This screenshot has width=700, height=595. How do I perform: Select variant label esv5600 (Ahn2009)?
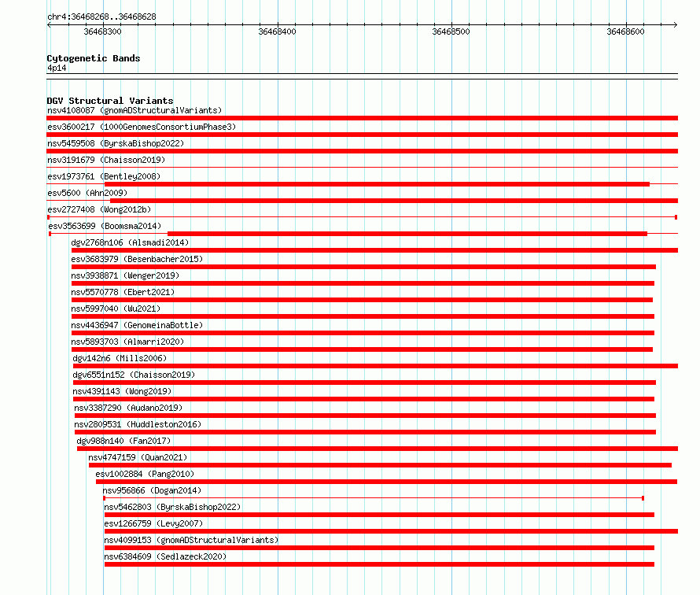click(87, 193)
